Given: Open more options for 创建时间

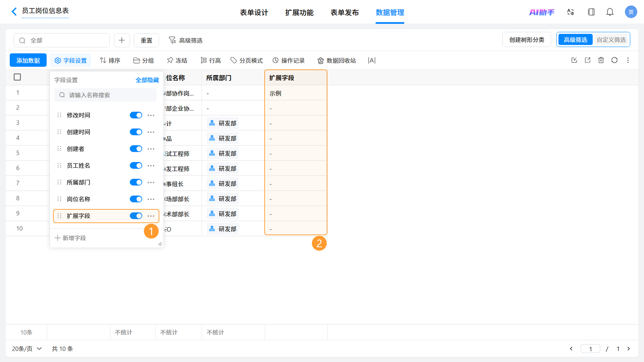Looking at the screenshot, I should click(151, 132).
